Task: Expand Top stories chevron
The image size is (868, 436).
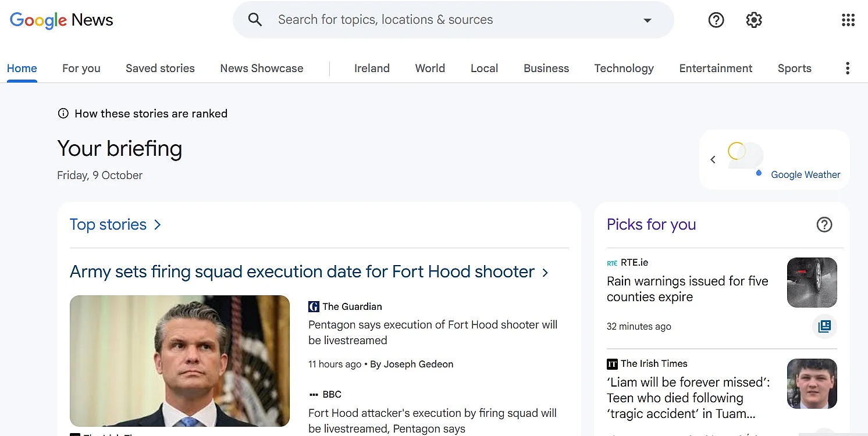Action: click(157, 224)
